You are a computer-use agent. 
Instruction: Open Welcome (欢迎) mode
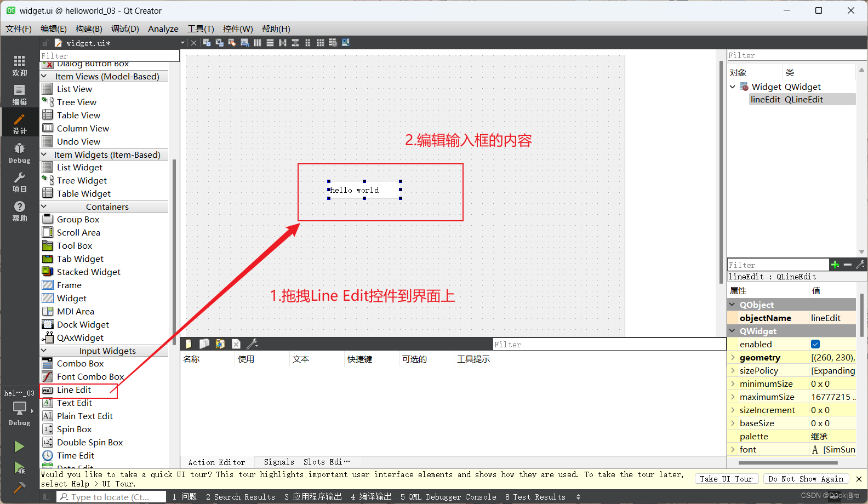tap(20, 66)
